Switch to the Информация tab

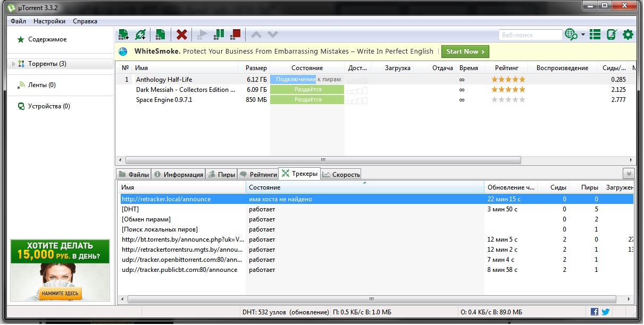tap(179, 174)
